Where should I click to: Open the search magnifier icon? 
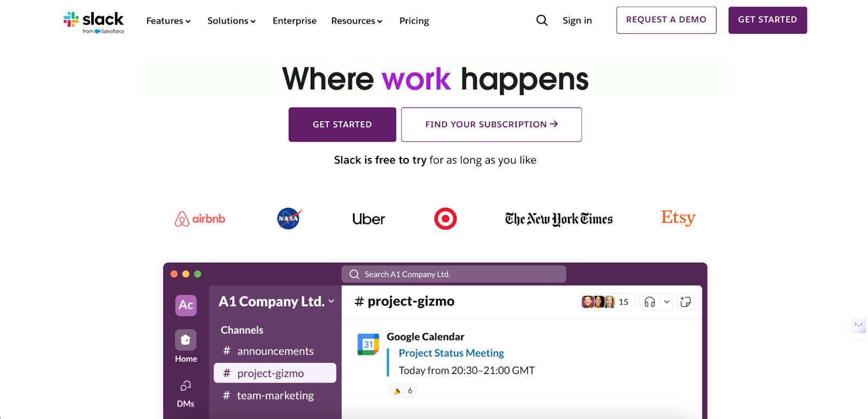(x=541, y=21)
